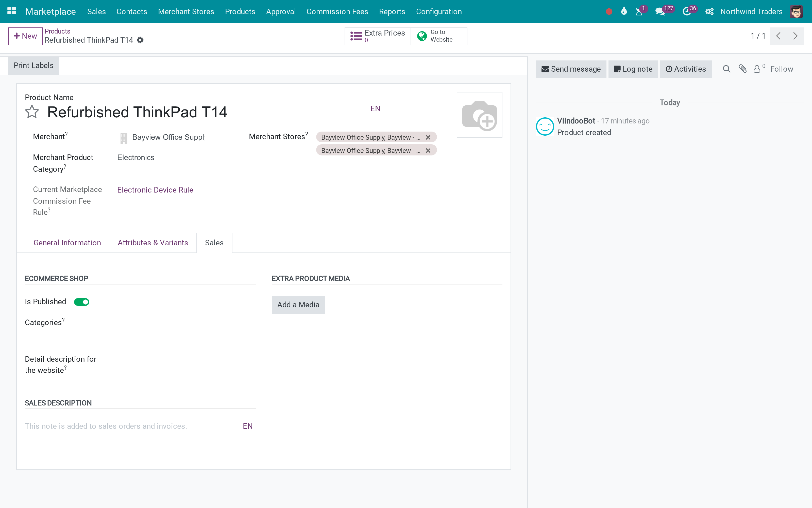Open the Products menu
This screenshot has height=508, width=812.
coord(240,12)
